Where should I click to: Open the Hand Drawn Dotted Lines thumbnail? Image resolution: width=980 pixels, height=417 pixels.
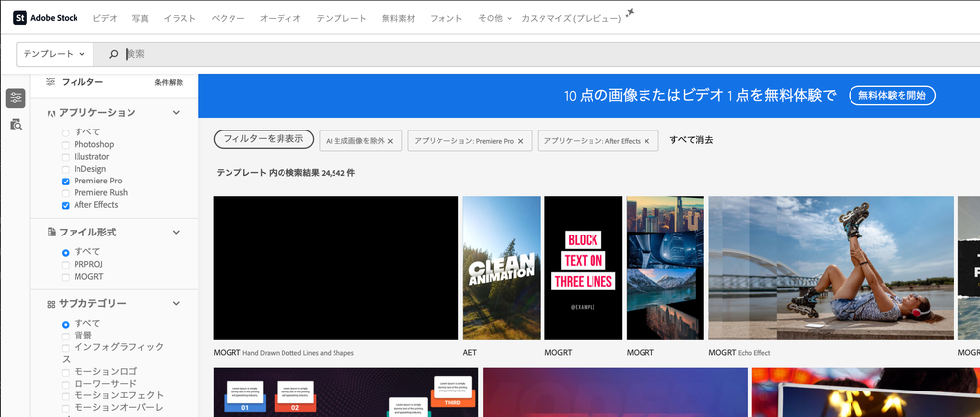pyautogui.click(x=335, y=268)
